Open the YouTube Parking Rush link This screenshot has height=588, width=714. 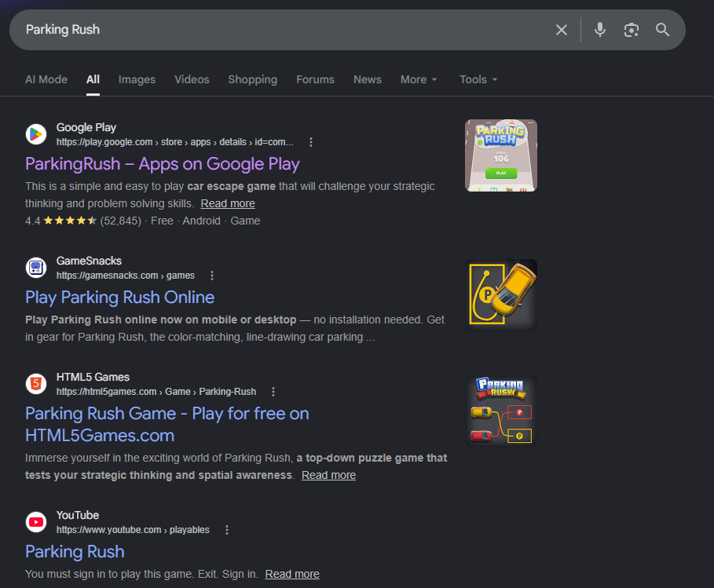point(75,552)
